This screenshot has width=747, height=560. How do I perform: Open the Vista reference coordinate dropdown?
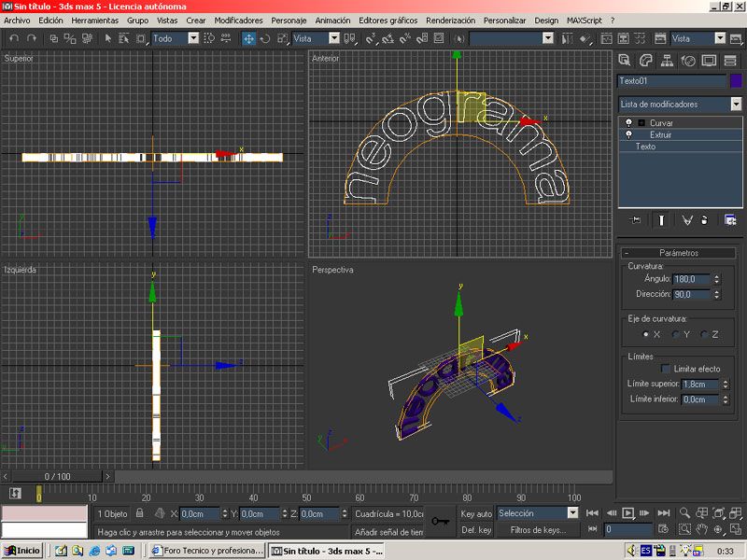coord(334,38)
